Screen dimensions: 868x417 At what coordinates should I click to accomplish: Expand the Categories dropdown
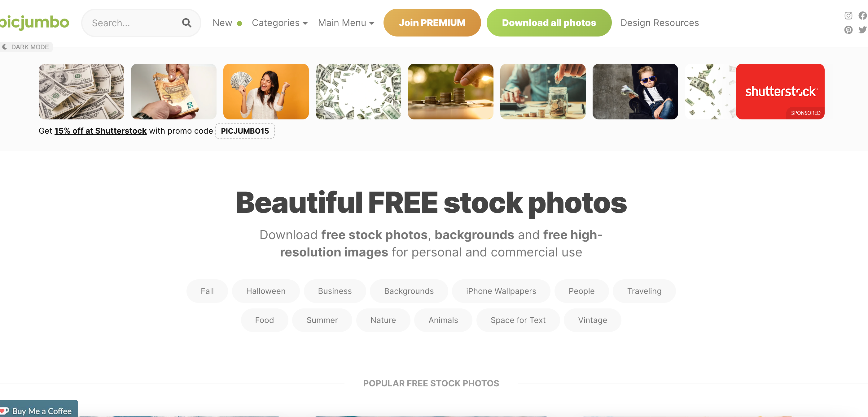pos(280,23)
